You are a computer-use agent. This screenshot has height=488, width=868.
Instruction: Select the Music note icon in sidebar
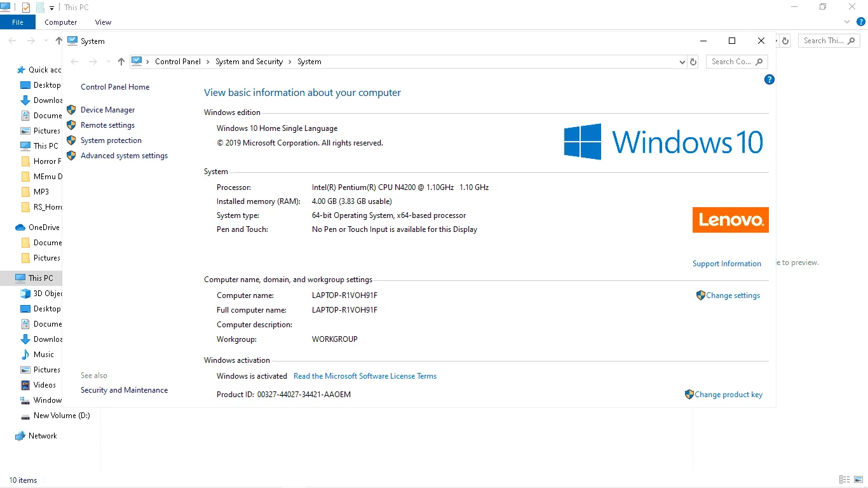pos(25,355)
